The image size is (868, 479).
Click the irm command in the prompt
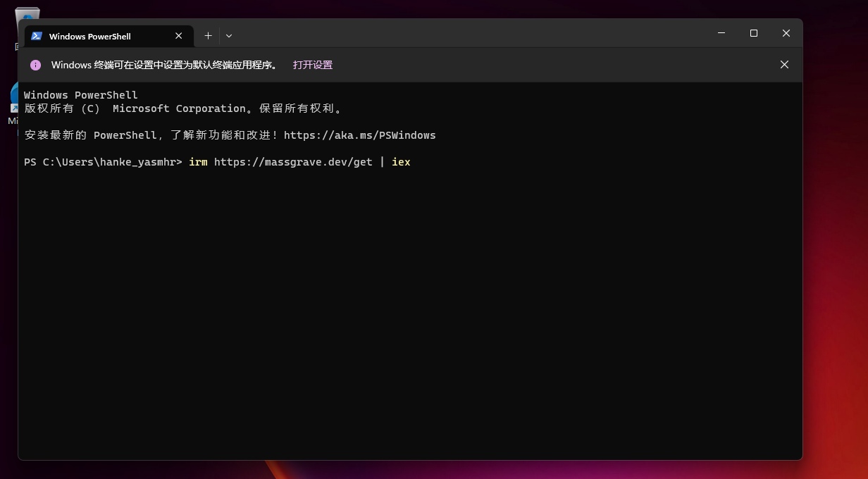(x=198, y=162)
